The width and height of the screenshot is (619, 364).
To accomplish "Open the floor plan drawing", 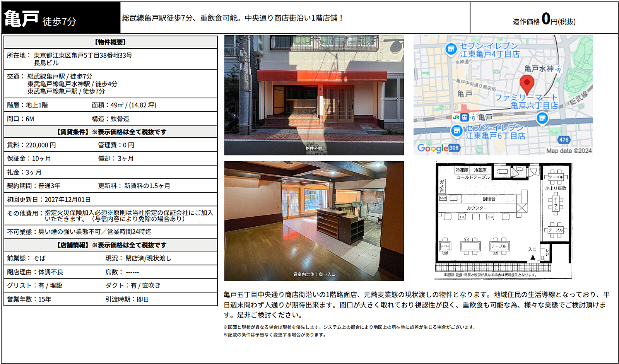I will 503,220.
